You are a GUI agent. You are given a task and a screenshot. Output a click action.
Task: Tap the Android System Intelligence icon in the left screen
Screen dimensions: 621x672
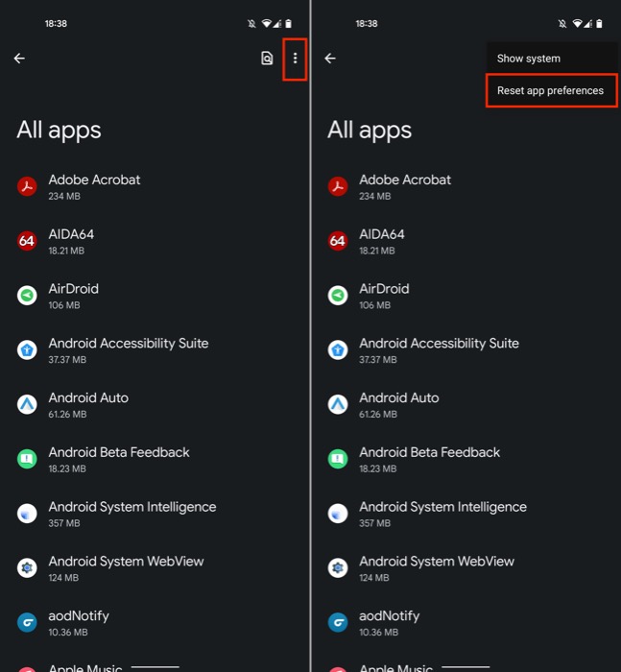(x=27, y=513)
